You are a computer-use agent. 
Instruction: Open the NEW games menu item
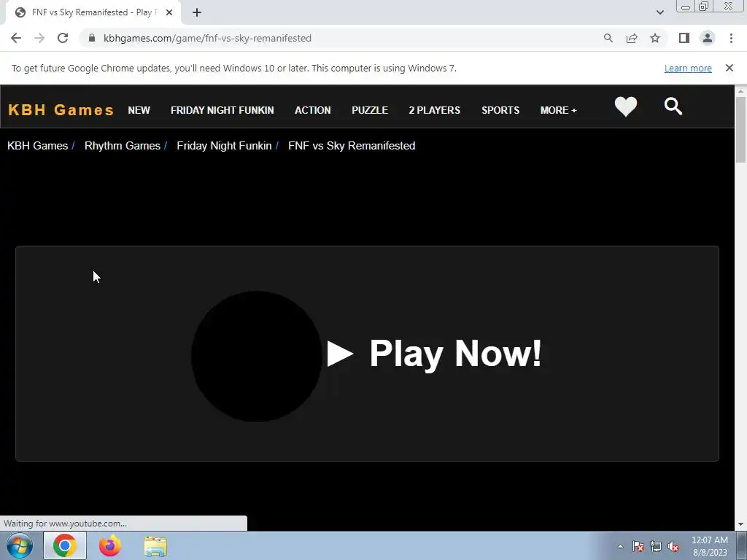click(x=139, y=110)
